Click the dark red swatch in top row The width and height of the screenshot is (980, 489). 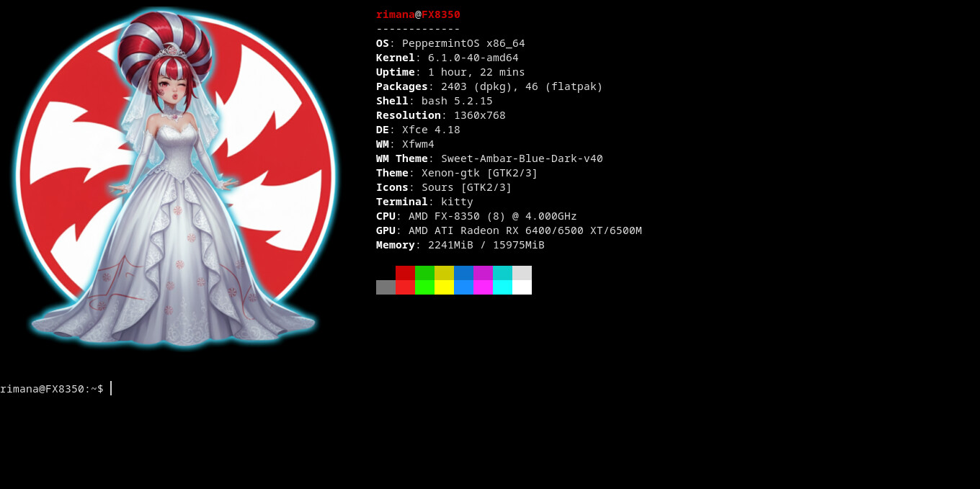(x=405, y=273)
